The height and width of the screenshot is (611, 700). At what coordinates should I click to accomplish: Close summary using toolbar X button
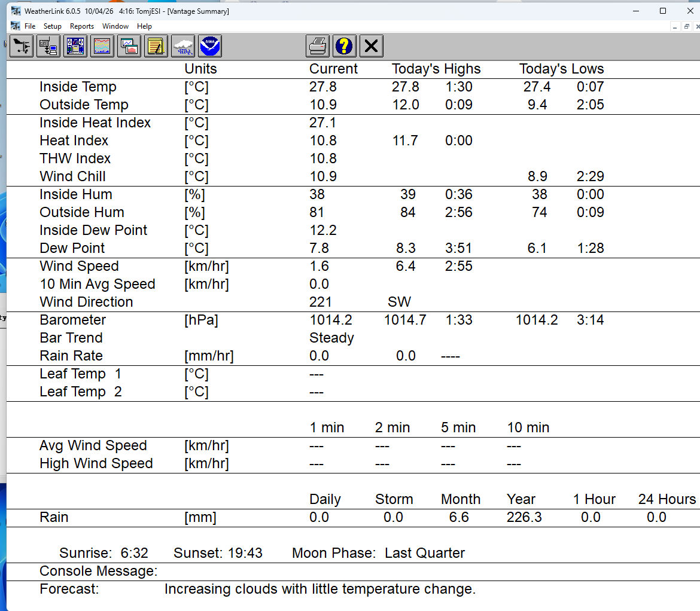pos(372,46)
